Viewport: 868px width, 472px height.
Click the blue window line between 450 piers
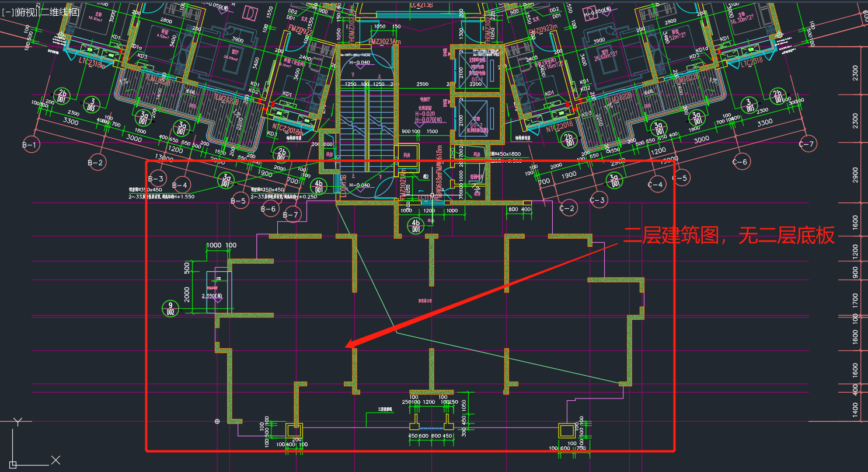[x=431, y=428]
